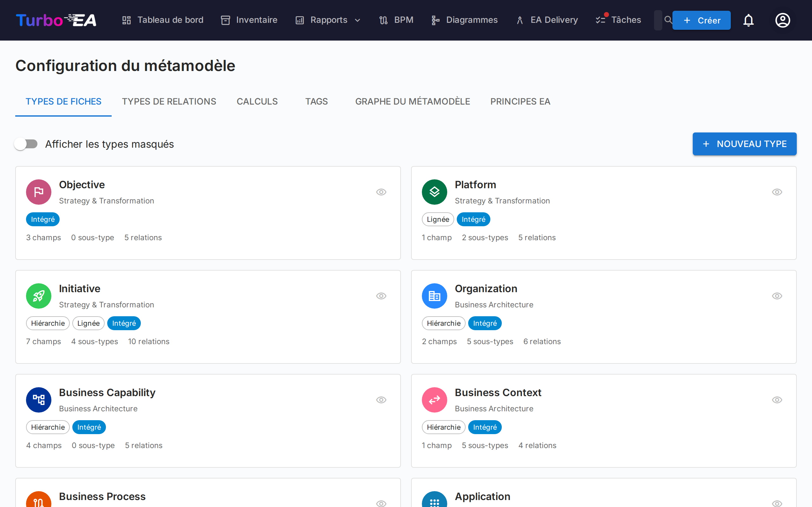Switch to Types de relations tab
812x507 pixels.
pos(169,102)
